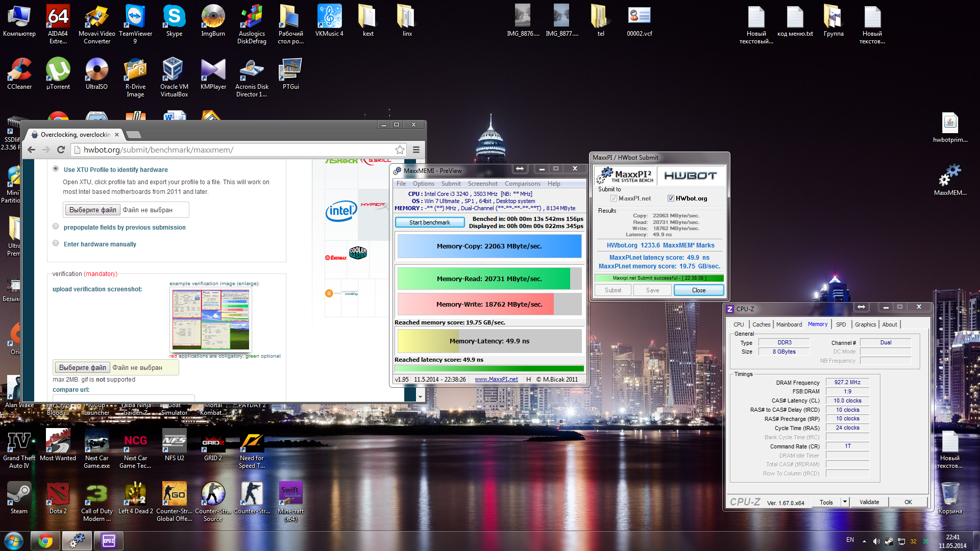Image resolution: width=980 pixels, height=551 pixels.
Task: Click Close in HWbot Submit window
Action: (x=699, y=290)
